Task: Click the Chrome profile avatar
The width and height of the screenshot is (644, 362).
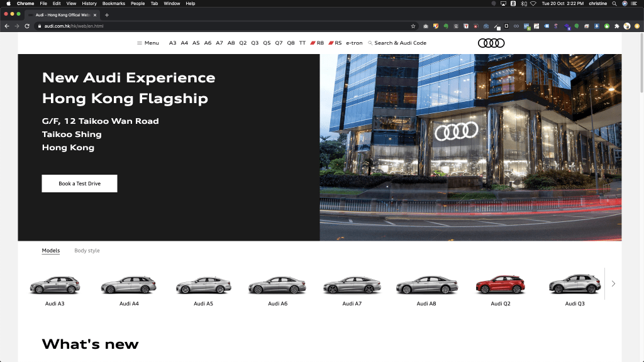Action: tap(627, 26)
